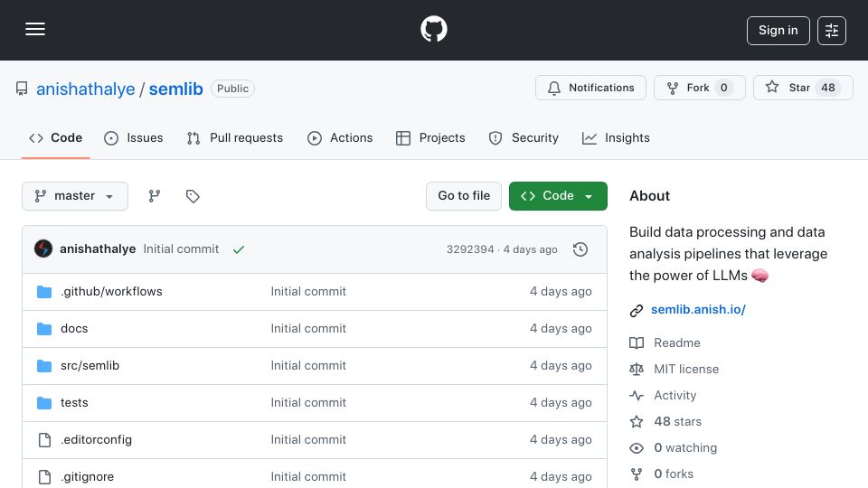Screen dimensions: 868x488
Task: Switch to the Issues tab
Action: click(134, 137)
